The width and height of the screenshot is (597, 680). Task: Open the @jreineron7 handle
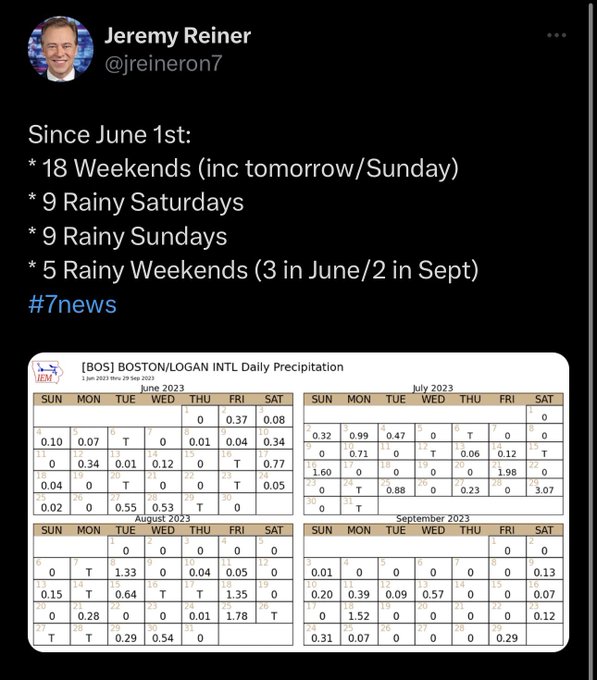[163, 63]
